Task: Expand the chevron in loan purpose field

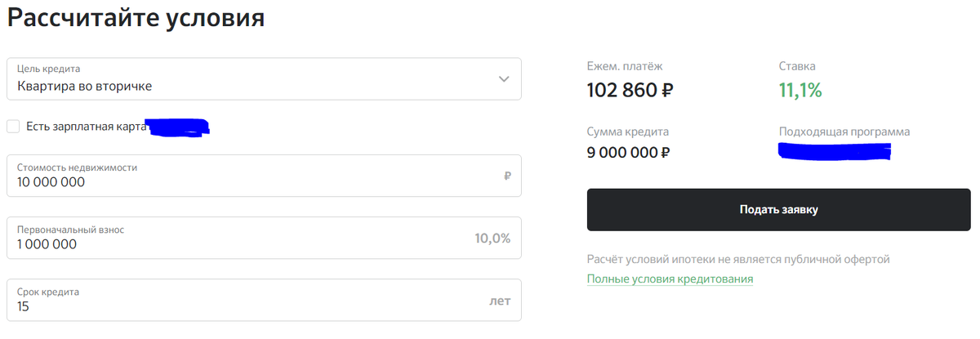Action: pos(504,79)
